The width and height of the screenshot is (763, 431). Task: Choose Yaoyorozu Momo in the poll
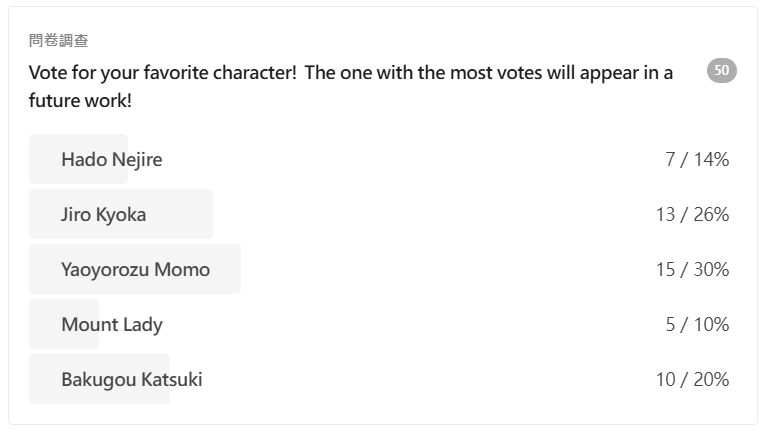point(135,270)
